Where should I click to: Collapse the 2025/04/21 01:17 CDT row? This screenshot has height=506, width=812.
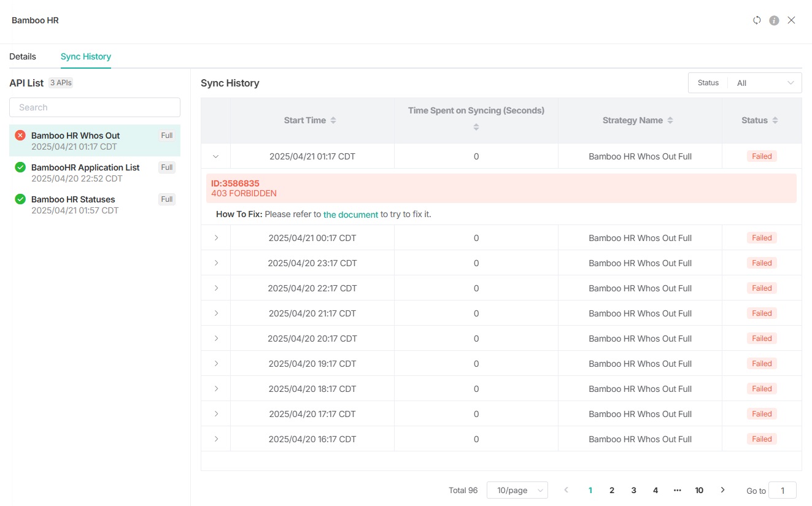(x=215, y=156)
